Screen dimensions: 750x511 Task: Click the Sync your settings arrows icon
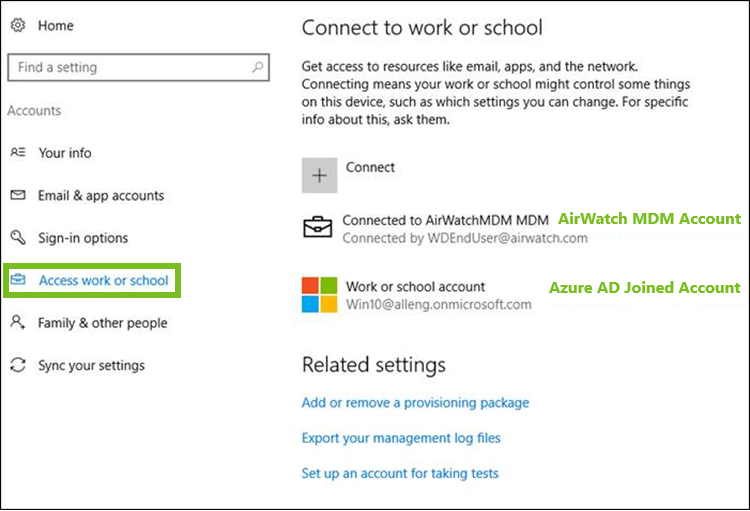pos(18,365)
